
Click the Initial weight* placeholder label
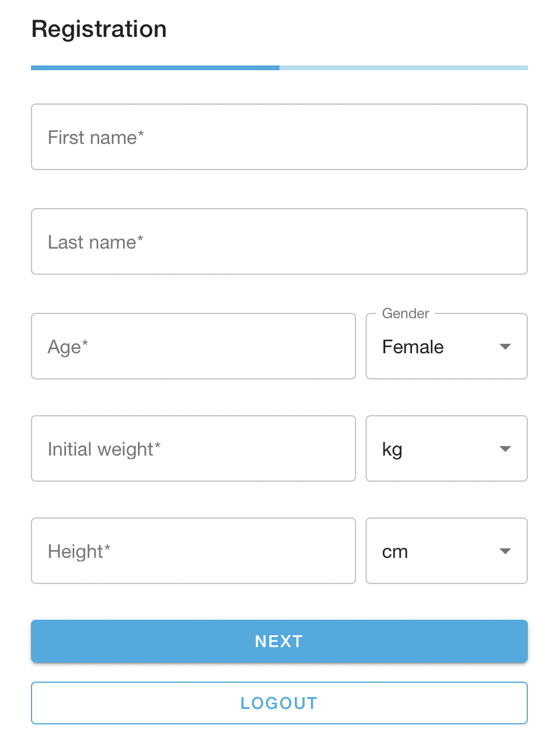(104, 449)
